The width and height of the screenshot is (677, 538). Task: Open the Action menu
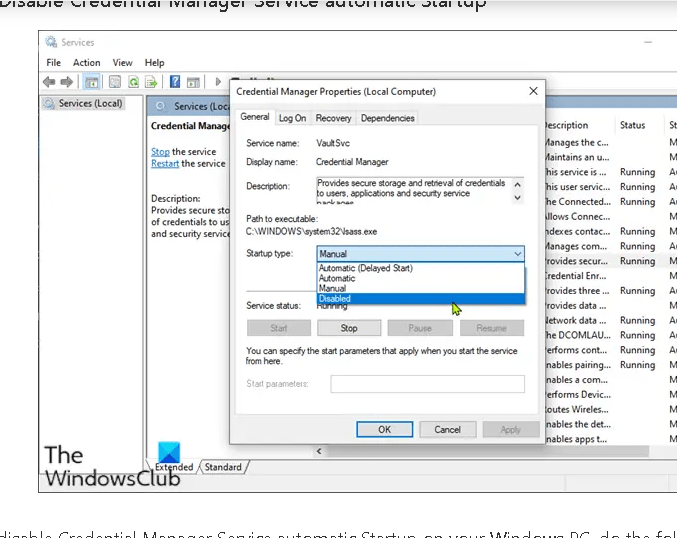tap(86, 63)
